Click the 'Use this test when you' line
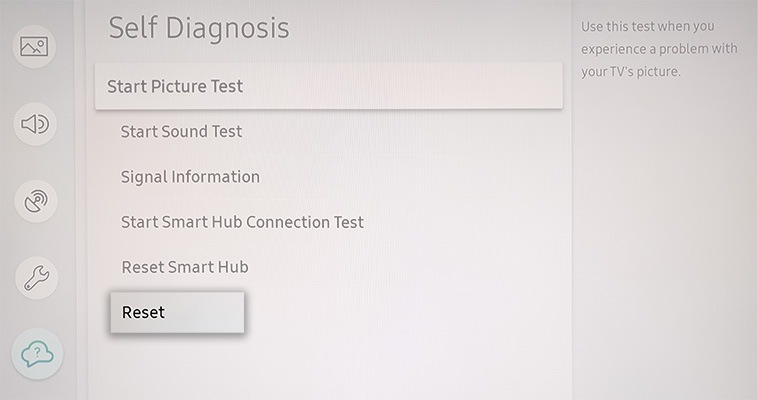This screenshot has width=758, height=400. click(648, 26)
